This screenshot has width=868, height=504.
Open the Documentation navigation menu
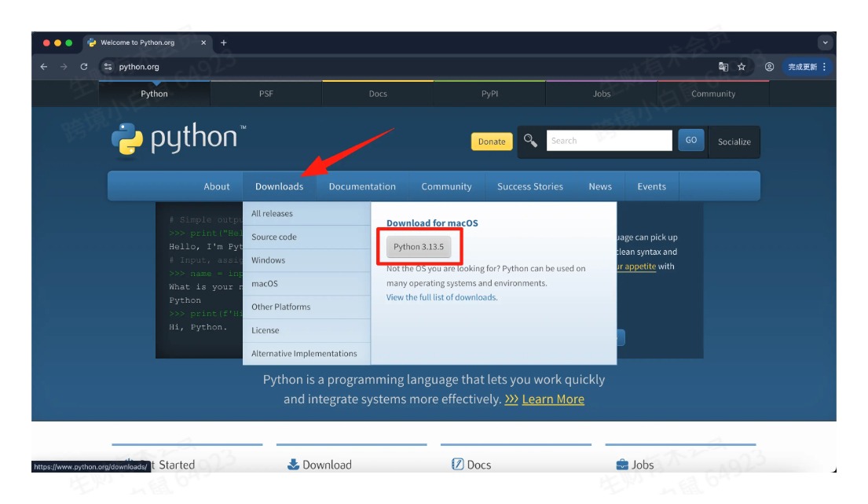coord(362,186)
